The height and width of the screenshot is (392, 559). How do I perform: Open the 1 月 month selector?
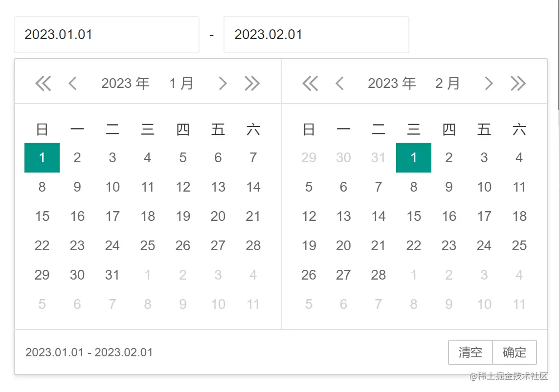pyautogui.click(x=181, y=84)
